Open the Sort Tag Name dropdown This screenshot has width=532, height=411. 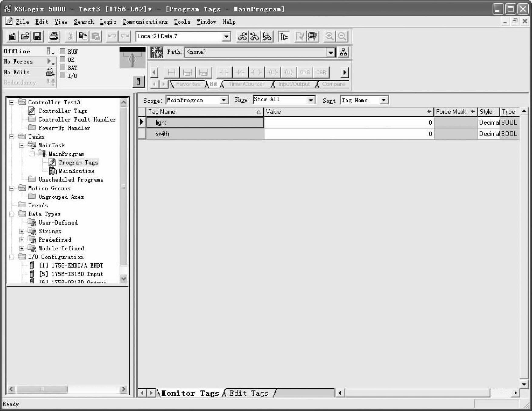[x=384, y=100]
